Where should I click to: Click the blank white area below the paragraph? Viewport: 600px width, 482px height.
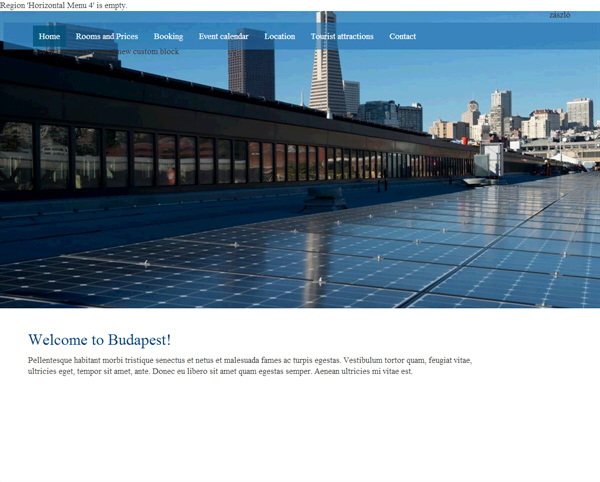tap(300, 430)
